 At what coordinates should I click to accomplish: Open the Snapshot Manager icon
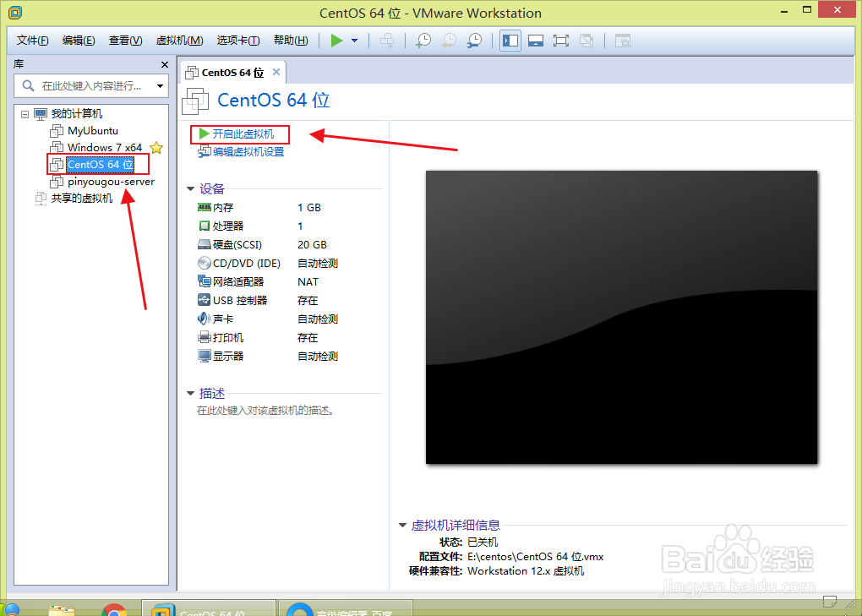(x=474, y=39)
